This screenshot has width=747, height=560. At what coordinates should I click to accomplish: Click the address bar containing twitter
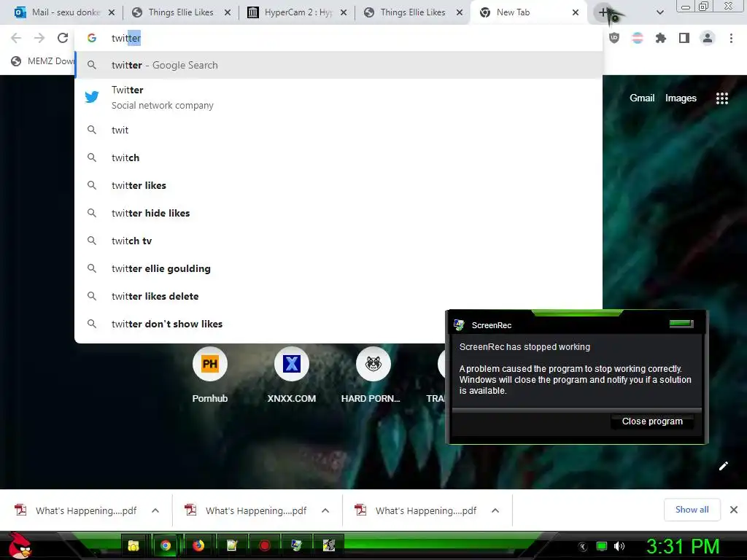click(x=338, y=38)
